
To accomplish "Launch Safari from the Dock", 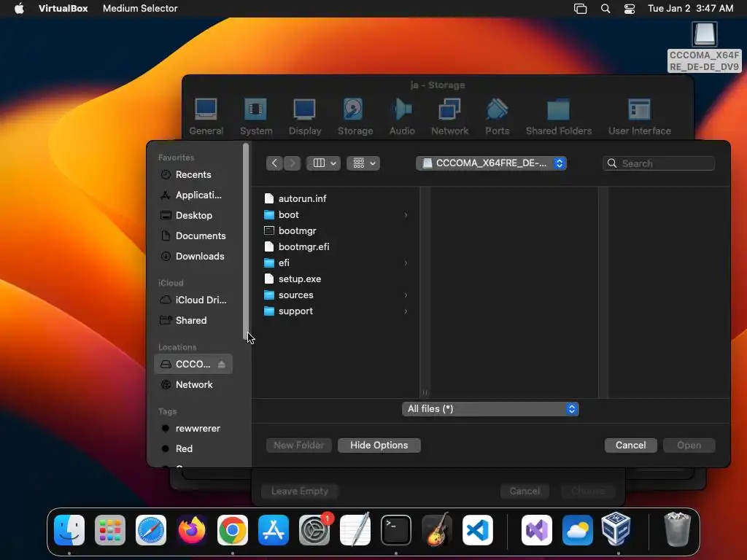I will coord(151,529).
